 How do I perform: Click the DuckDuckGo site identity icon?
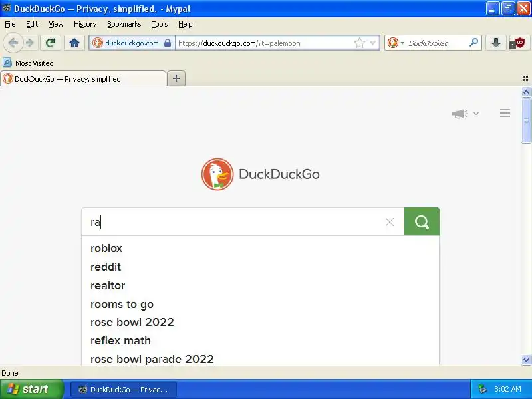pos(98,43)
